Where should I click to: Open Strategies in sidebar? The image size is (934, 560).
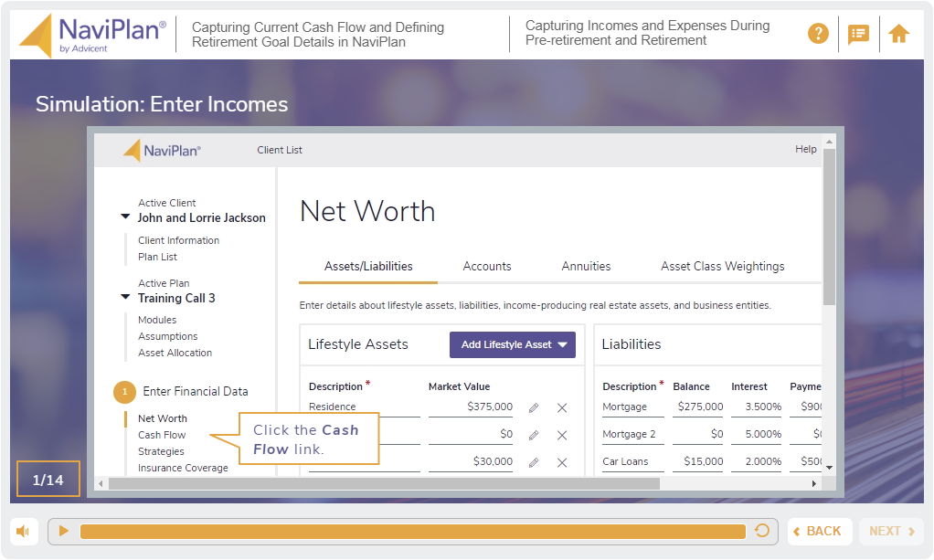tap(161, 451)
